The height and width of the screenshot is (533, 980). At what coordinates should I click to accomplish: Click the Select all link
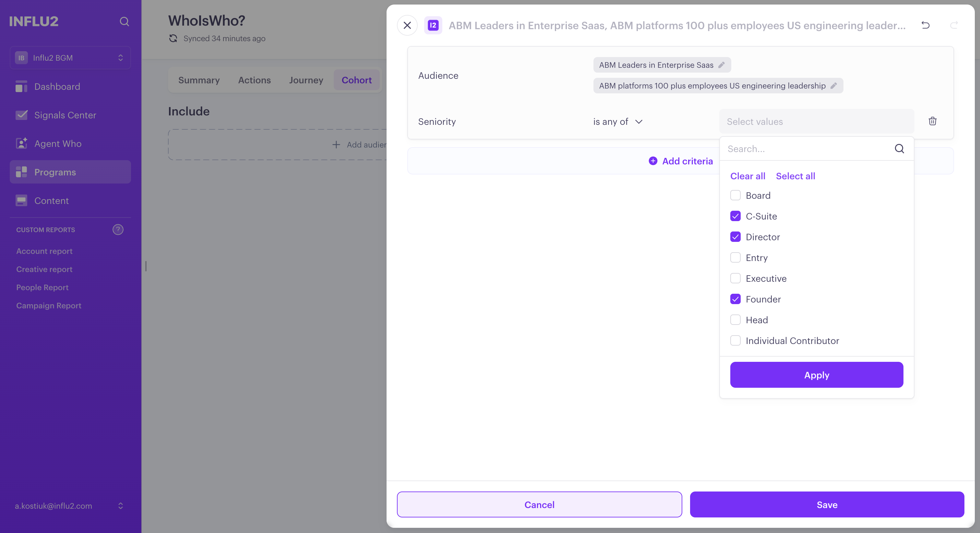(795, 176)
